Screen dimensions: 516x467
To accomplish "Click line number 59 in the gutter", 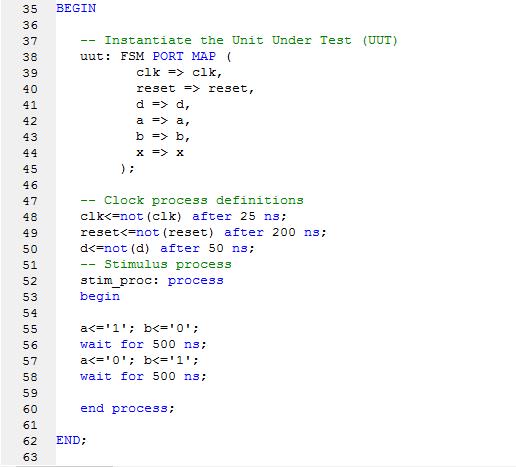I will [x=30, y=393].
